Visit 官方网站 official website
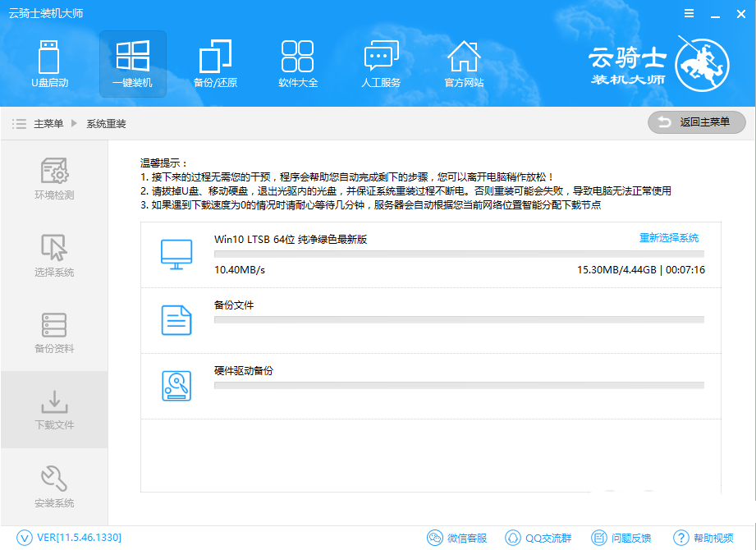Screen dimensions: 756x550 point(464,64)
